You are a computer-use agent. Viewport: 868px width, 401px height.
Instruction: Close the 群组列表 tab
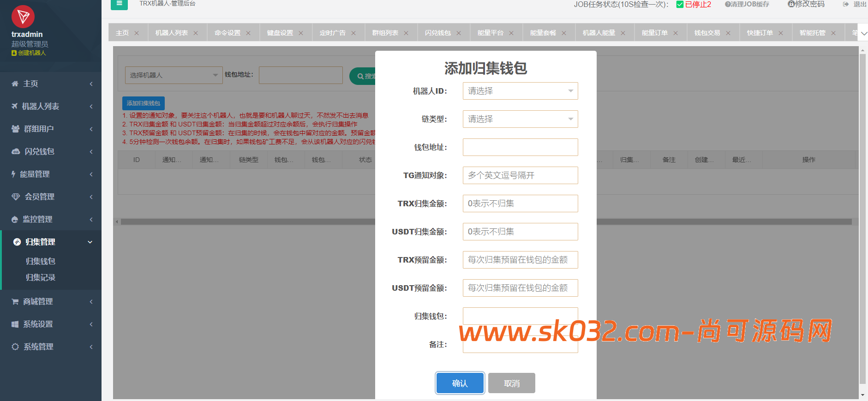click(406, 33)
